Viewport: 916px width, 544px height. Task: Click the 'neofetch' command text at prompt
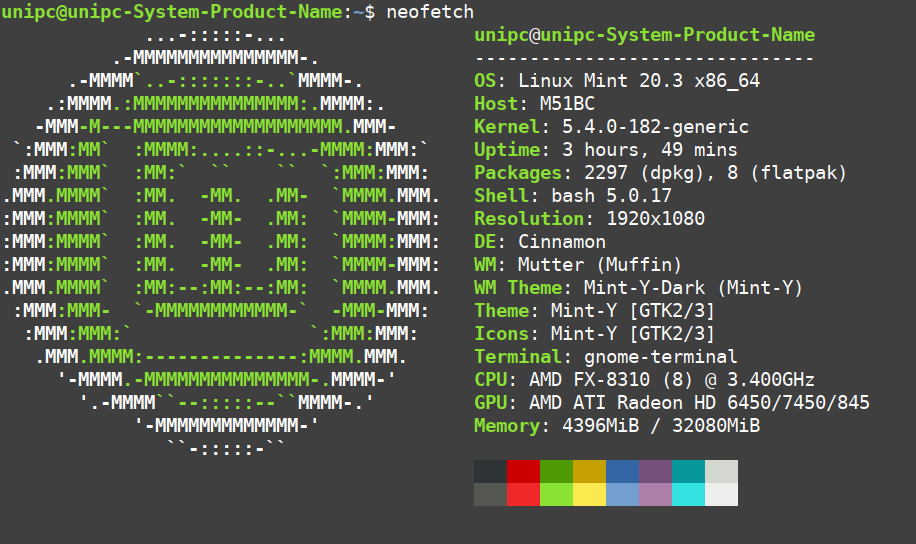430,12
